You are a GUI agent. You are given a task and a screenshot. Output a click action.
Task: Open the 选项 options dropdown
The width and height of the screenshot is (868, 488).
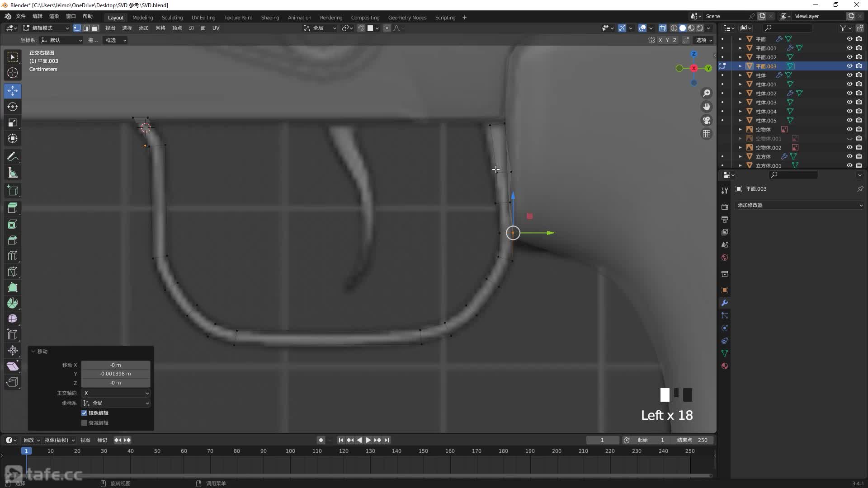[x=704, y=40]
